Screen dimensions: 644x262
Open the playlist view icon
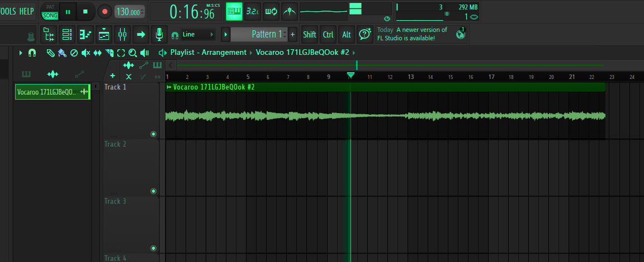click(x=104, y=34)
